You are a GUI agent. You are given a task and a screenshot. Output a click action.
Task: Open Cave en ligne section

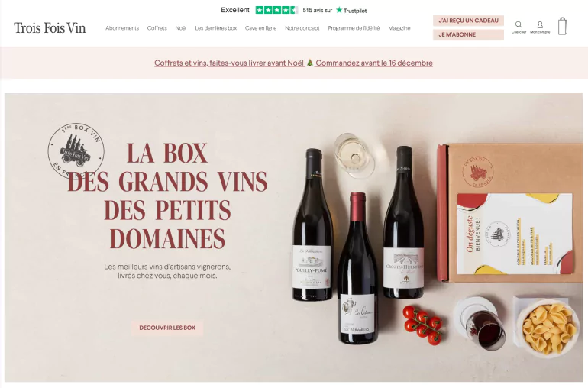point(260,28)
